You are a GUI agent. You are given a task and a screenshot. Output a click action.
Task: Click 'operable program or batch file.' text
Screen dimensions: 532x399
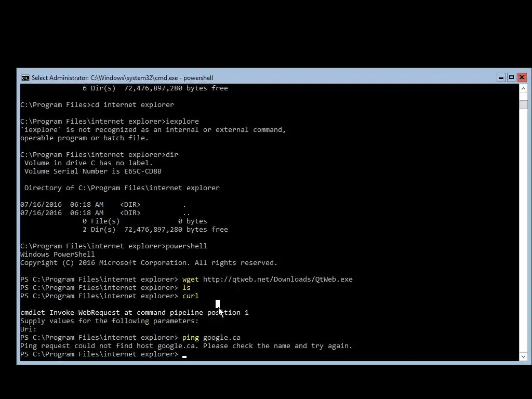(x=85, y=138)
